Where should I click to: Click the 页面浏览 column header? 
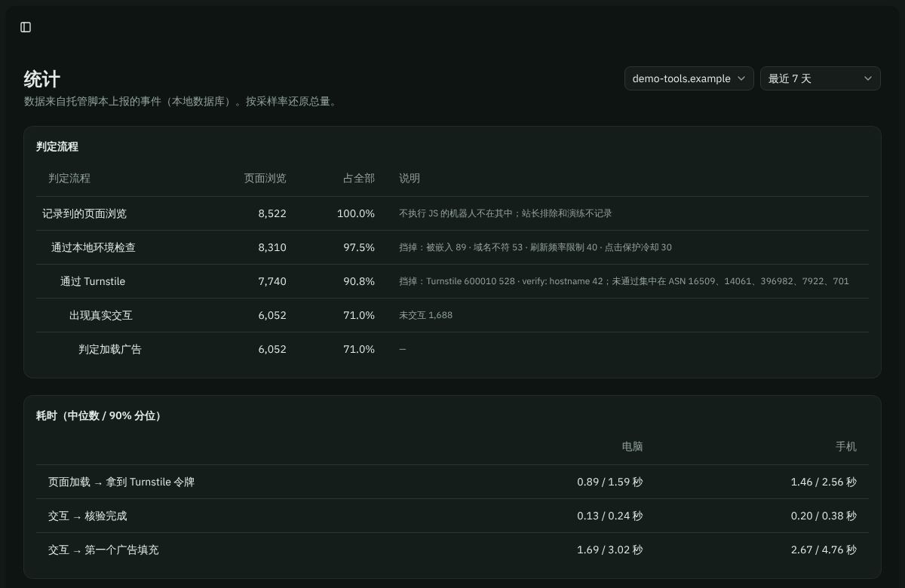click(265, 179)
